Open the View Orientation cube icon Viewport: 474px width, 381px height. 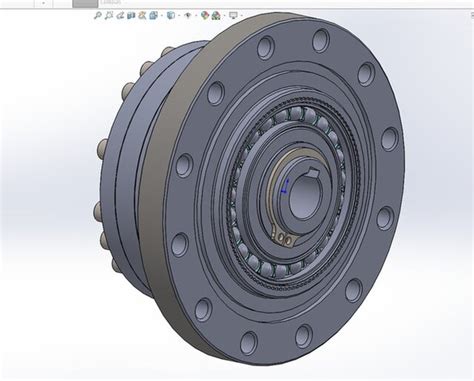154,15
